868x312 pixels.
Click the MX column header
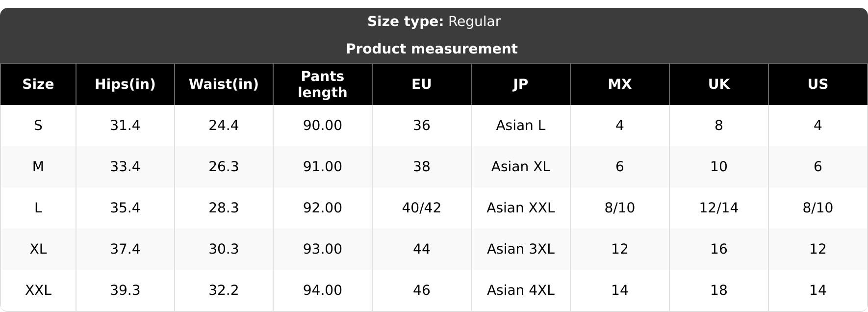(x=620, y=84)
